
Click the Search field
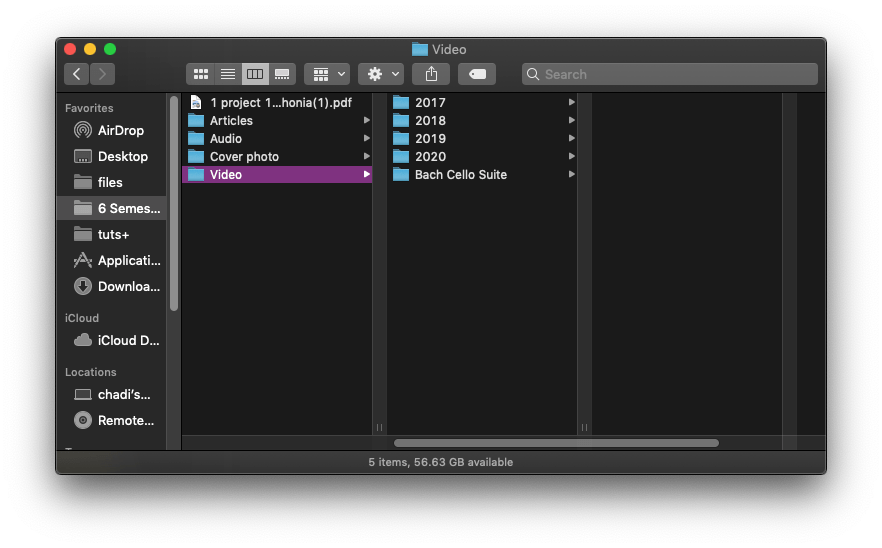coord(670,74)
